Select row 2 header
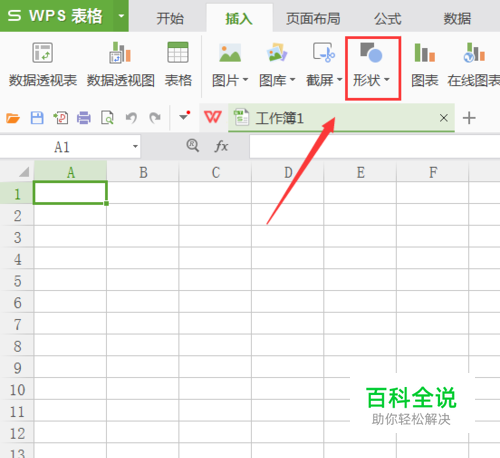The width and height of the screenshot is (500, 458). (17, 215)
